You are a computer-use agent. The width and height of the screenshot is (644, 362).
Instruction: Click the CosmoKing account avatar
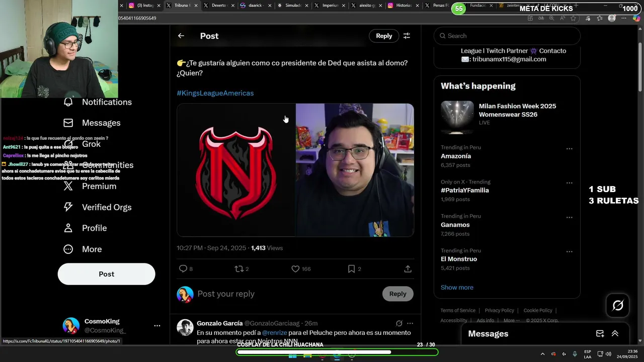point(71,326)
